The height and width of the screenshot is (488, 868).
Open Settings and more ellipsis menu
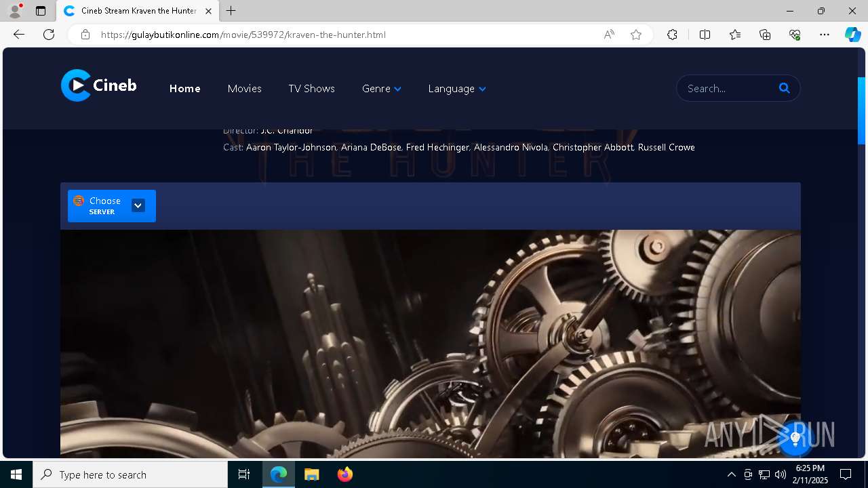pyautogui.click(x=825, y=35)
